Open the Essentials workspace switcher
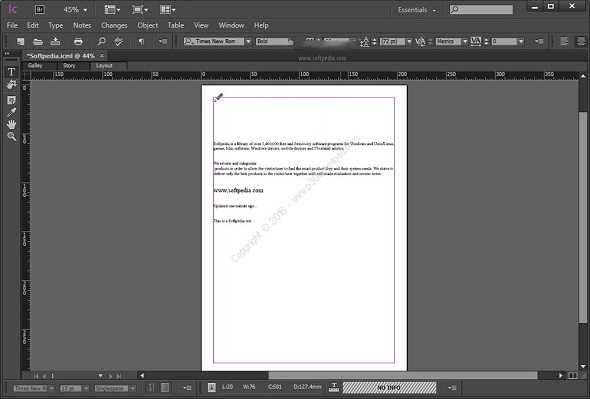Image resolution: width=590 pixels, height=399 pixels. point(417,10)
